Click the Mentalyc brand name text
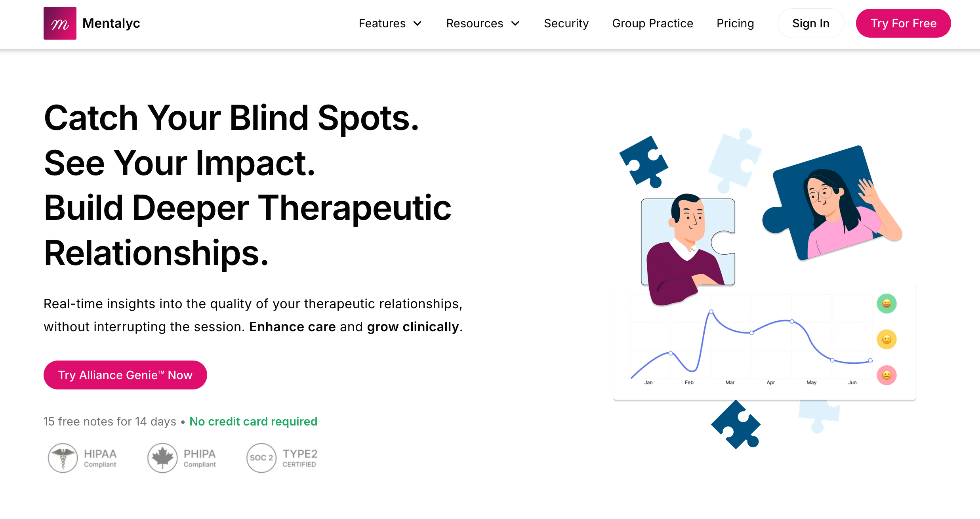 point(111,23)
